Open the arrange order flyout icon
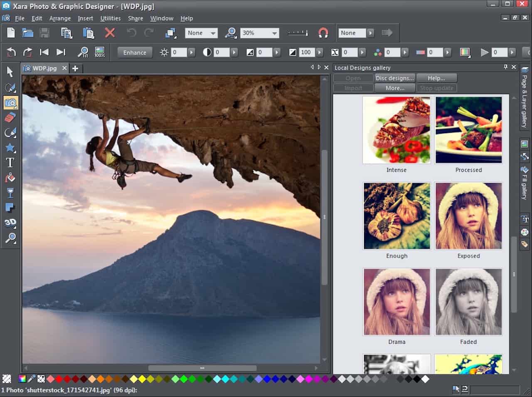Image resolution: width=532 pixels, height=397 pixels. (170, 33)
